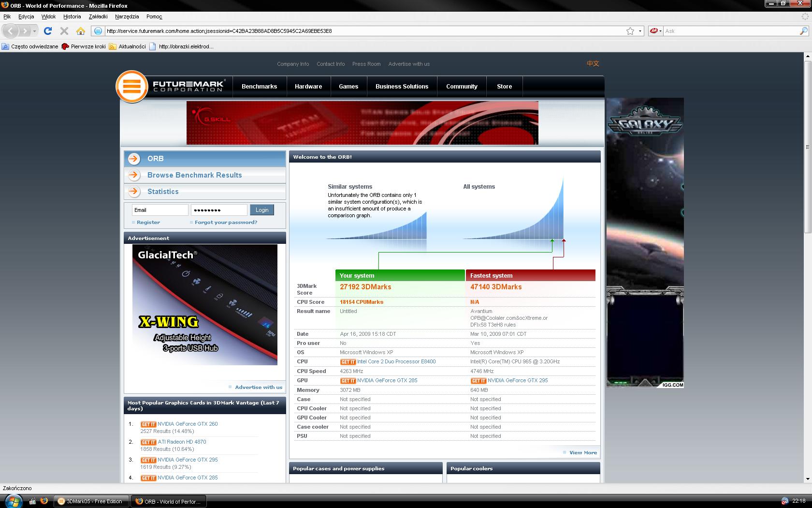Go back with Firefox back arrow
The width and height of the screenshot is (812, 508).
pos(11,31)
